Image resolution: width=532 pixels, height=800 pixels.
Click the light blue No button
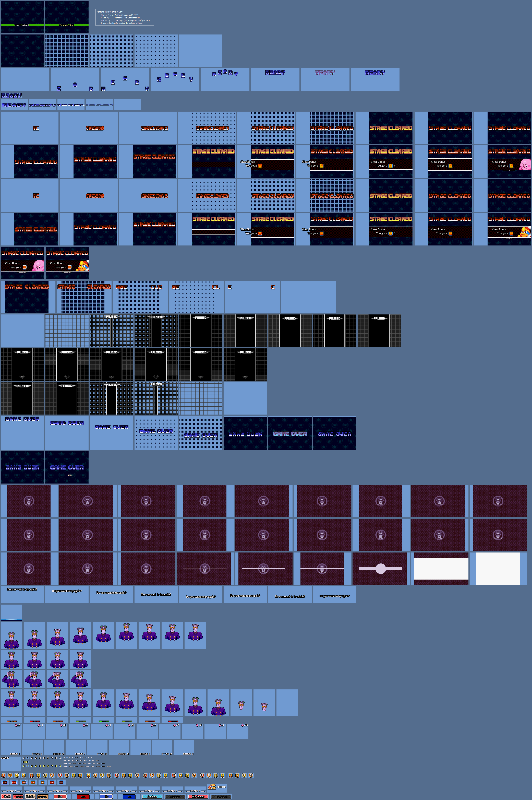click(x=106, y=796)
